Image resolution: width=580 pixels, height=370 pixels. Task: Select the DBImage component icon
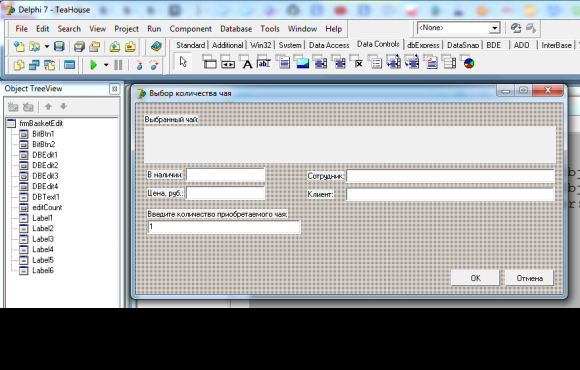pos(302,62)
